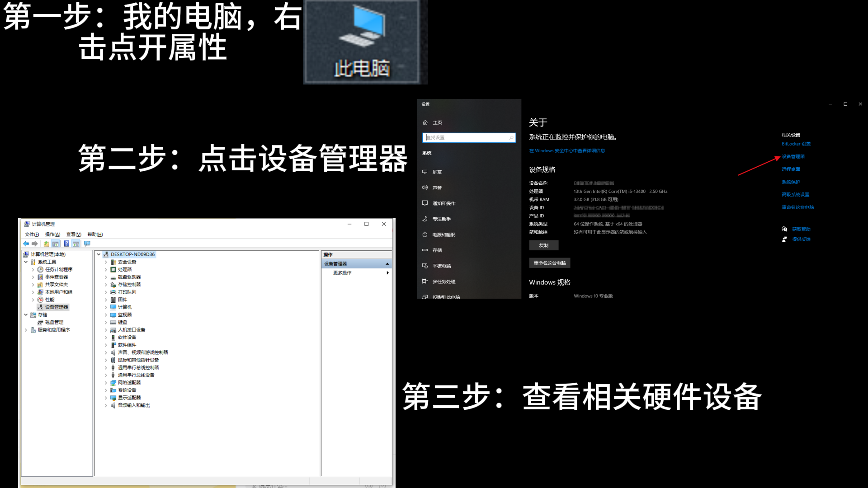Screen dimensions: 868x488
Task: Open the 远程桌面 link
Action: click(x=791, y=169)
